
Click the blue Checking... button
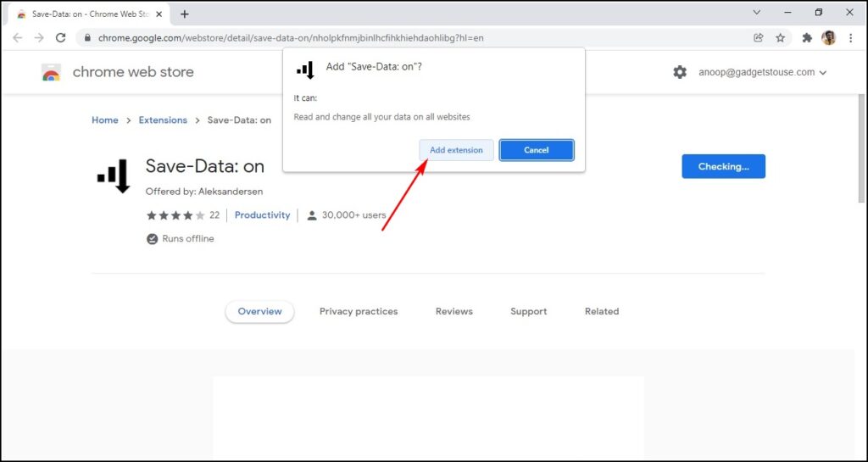coord(724,166)
